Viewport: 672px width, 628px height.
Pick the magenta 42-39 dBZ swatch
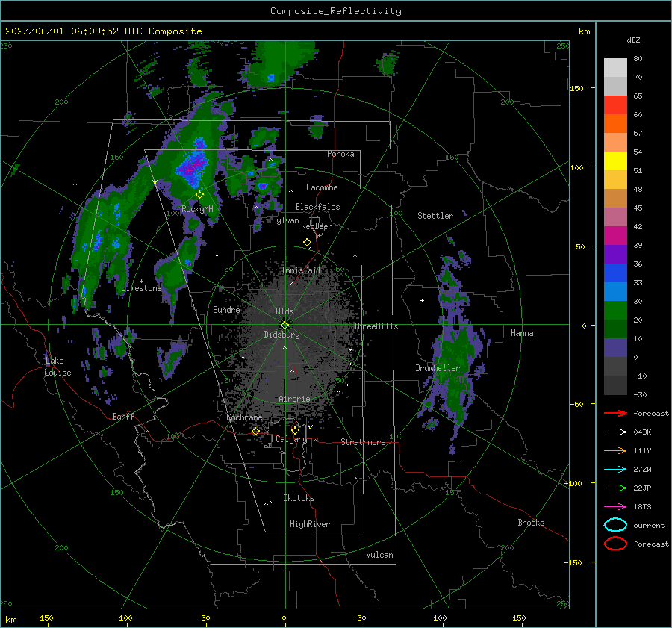click(615, 235)
